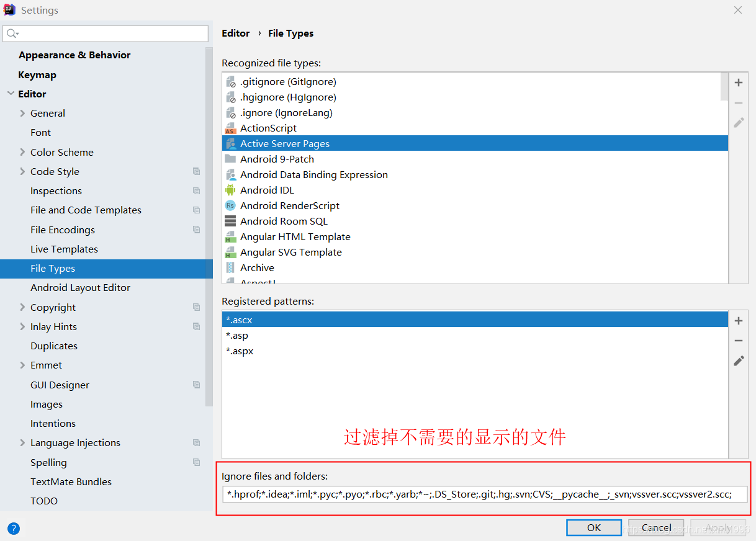Click the Android 9-Patch folder icon
Image resolution: width=756 pixels, height=541 pixels.
(x=230, y=159)
